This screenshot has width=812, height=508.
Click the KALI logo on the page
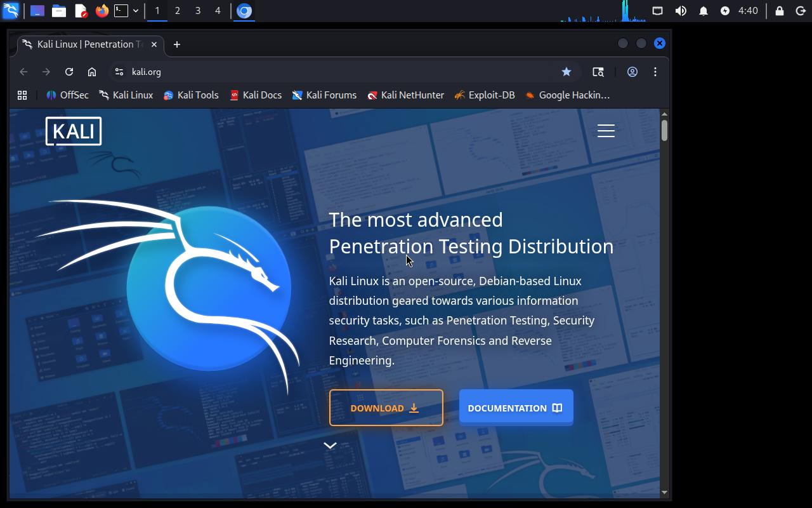(74, 131)
